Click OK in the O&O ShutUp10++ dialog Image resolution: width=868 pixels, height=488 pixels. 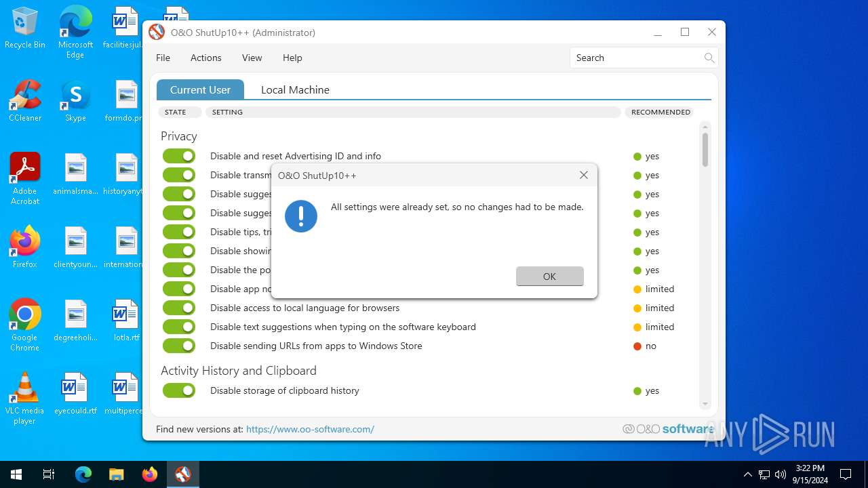tap(549, 276)
